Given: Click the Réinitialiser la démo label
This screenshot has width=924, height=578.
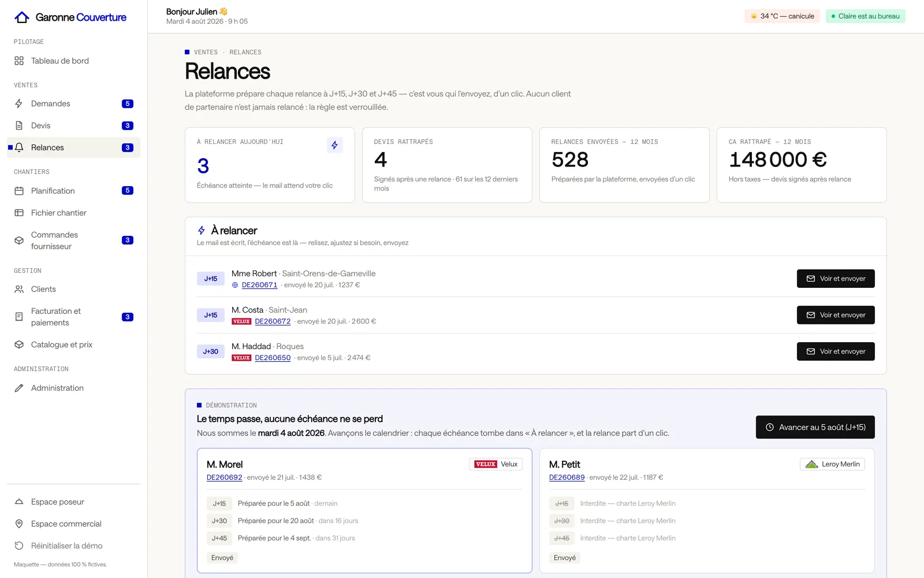Looking at the screenshot, I should [x=67, y=546].
